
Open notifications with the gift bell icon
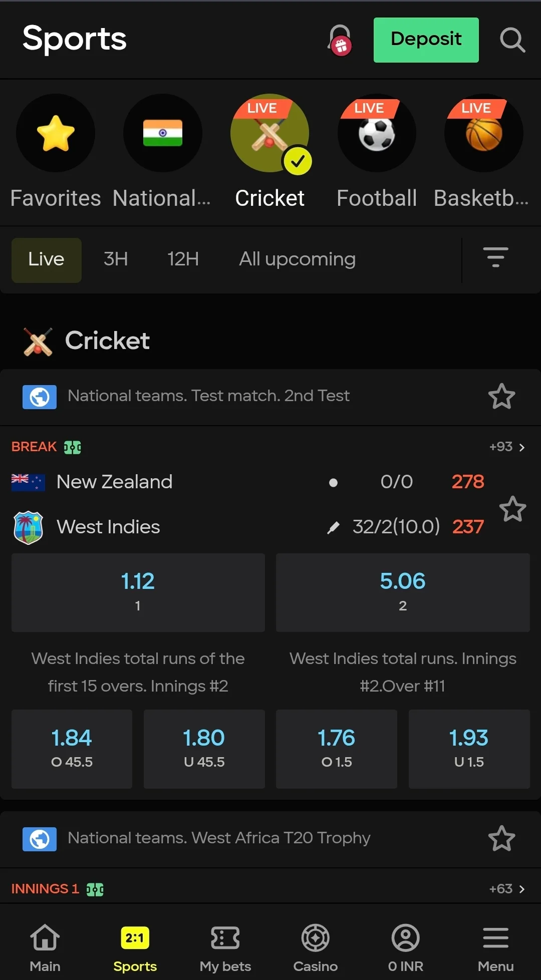pos(340,40)
